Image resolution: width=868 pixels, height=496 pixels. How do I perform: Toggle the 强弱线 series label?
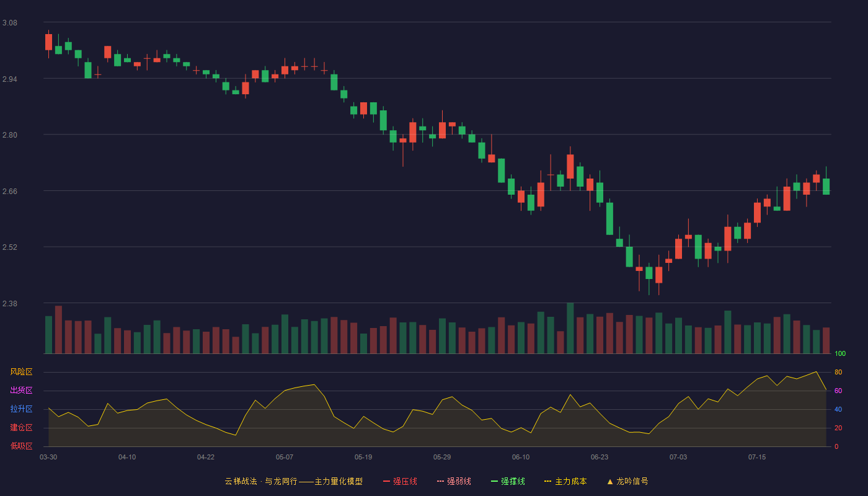click(x=459, y=481)
